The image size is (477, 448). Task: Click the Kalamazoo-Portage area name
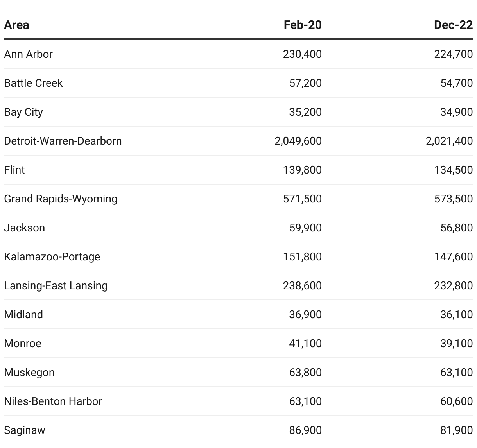point(52,256)
